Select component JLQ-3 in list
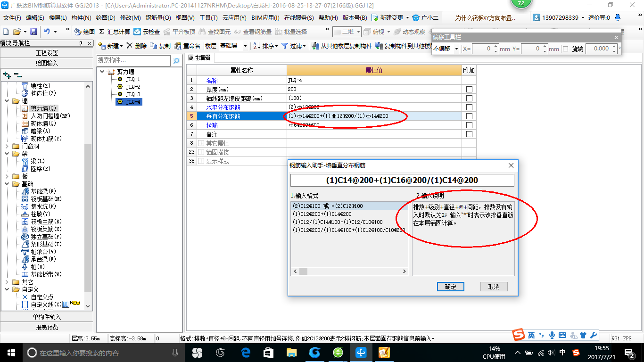644x362 pixels. coord(129,94)
